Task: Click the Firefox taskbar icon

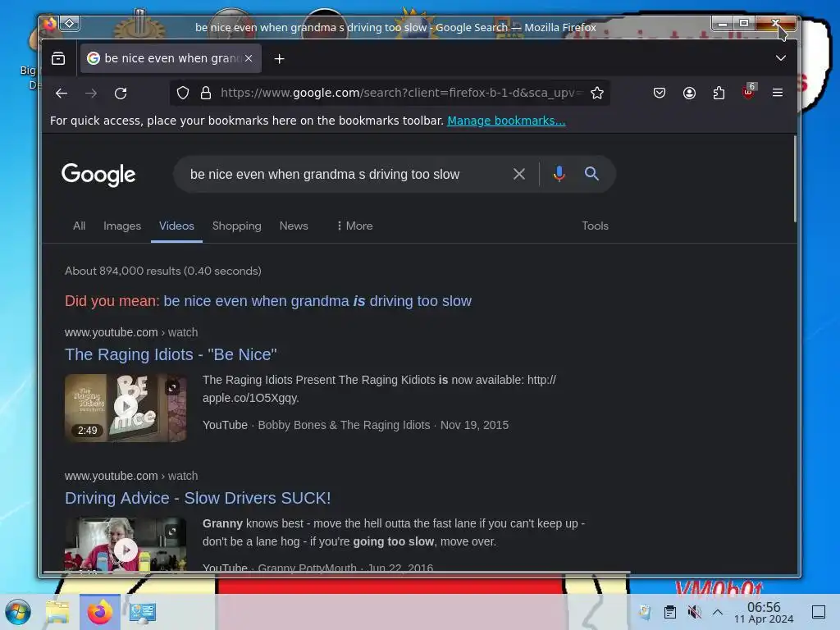Action: tap(100, 612)
